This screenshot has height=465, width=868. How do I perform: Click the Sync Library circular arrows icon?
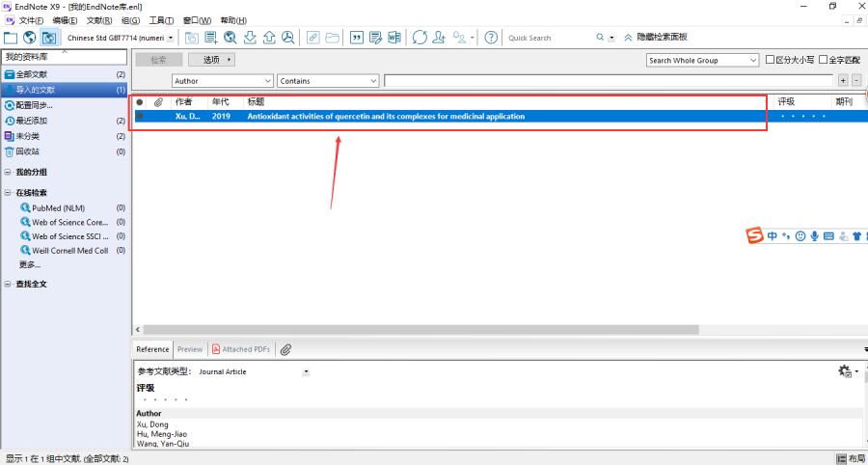(x=420, y=38)
